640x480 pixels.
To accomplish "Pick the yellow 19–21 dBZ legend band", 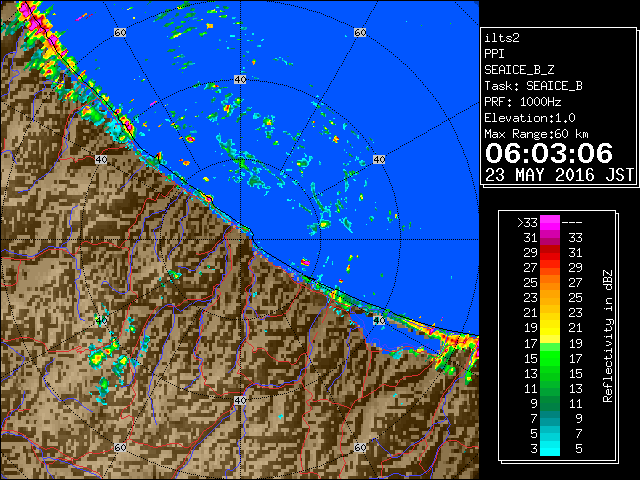I will tap(550, 328).
